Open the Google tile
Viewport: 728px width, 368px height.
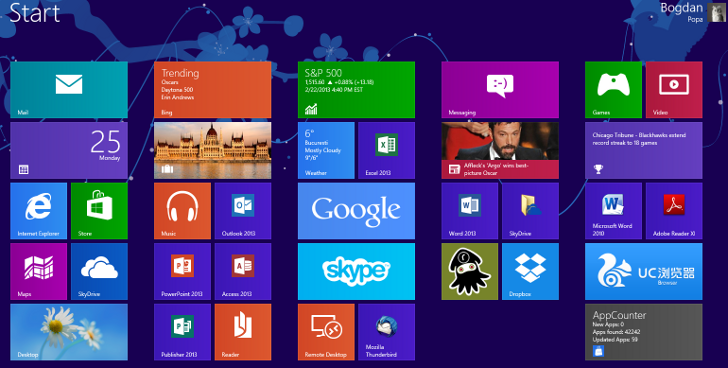(357, 211)
